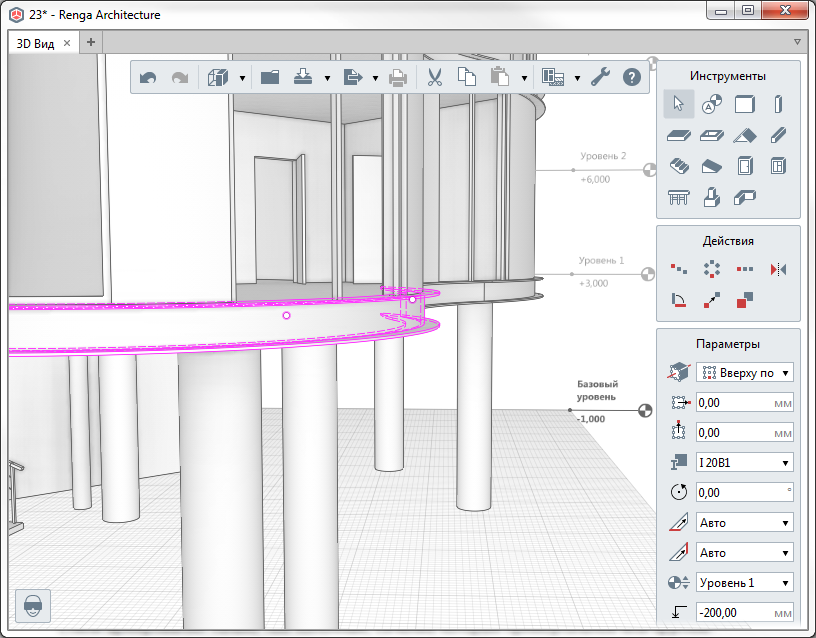This screenshot has height=638, width=816.
Task: Select the Roof tool icon
Action: [745, 135]
